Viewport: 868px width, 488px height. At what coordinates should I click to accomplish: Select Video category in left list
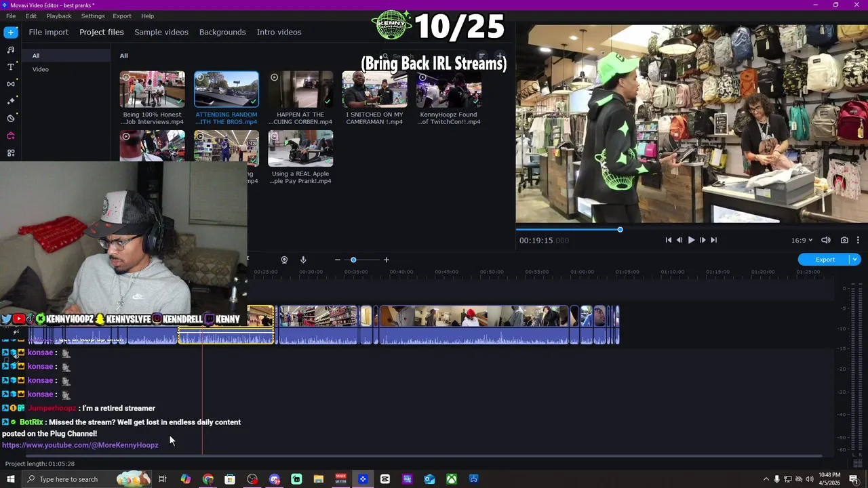41,69
